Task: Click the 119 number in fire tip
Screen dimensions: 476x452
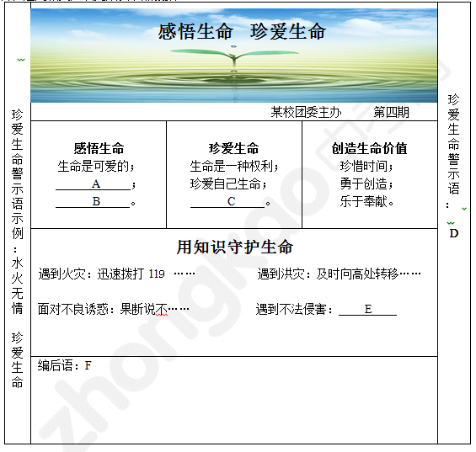Action: coord(157,274)
